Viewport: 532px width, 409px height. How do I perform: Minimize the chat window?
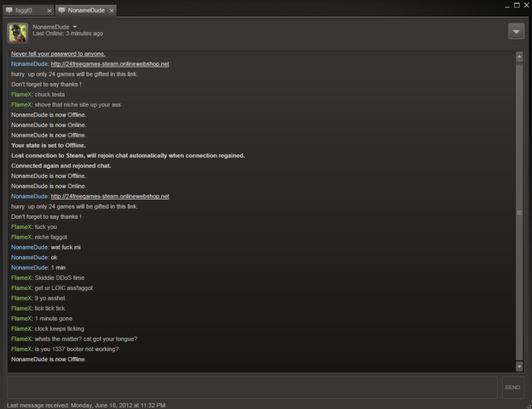click(x=507, y=6)
